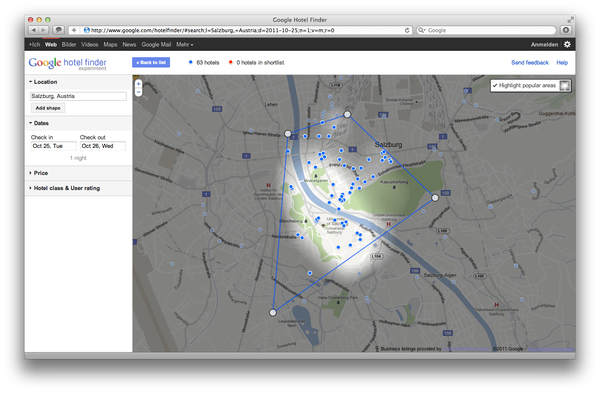
Task: Click the Back to list button
Action: [151, 62]
